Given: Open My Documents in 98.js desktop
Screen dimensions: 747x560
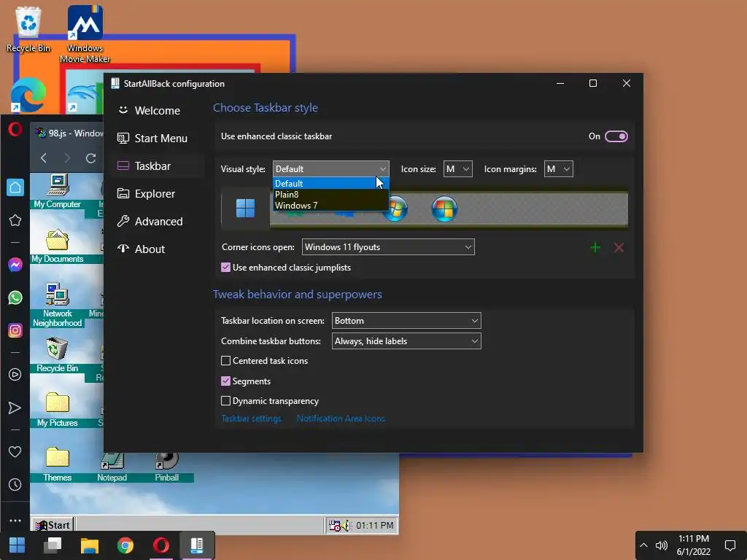Looking at the screenshot, I should click(57, 246).
